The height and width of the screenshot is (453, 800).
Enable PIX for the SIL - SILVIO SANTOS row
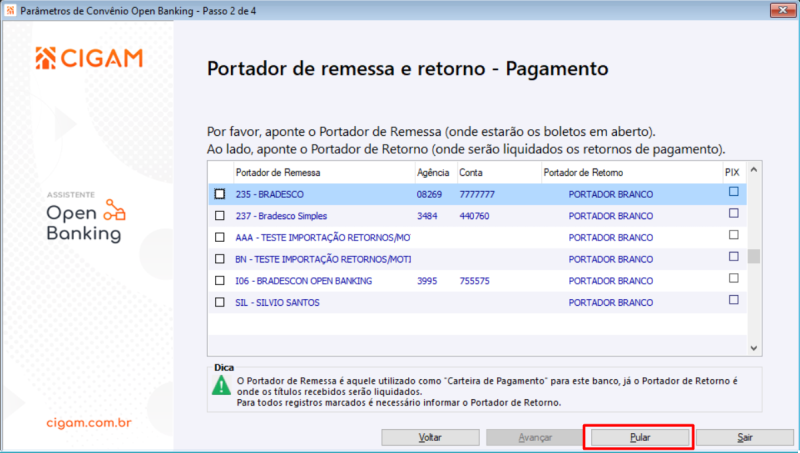734,300
